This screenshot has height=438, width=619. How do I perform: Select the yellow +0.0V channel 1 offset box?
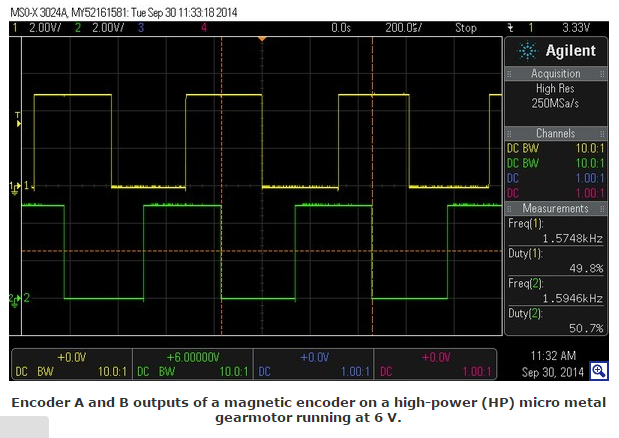[x=71, y=364]
